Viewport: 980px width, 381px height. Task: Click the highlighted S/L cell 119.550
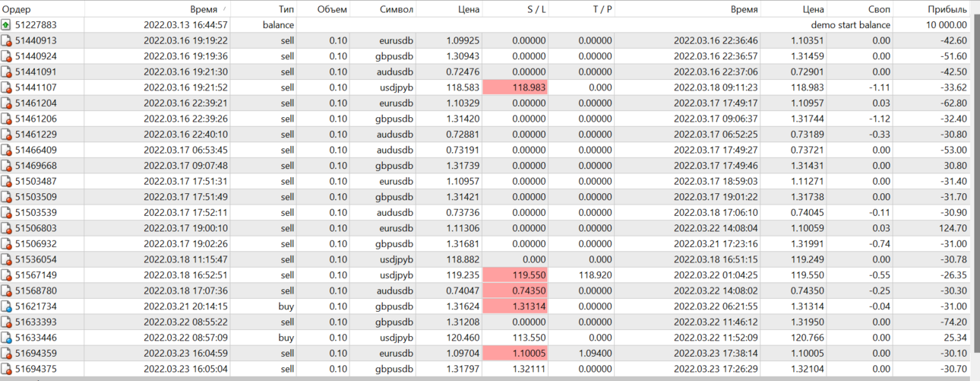pos(515,275)
